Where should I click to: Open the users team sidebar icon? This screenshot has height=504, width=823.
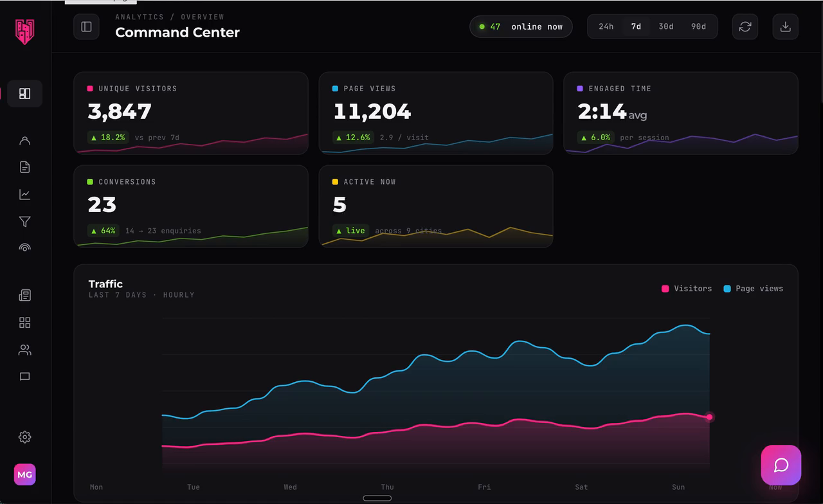[x=24, y=350]
